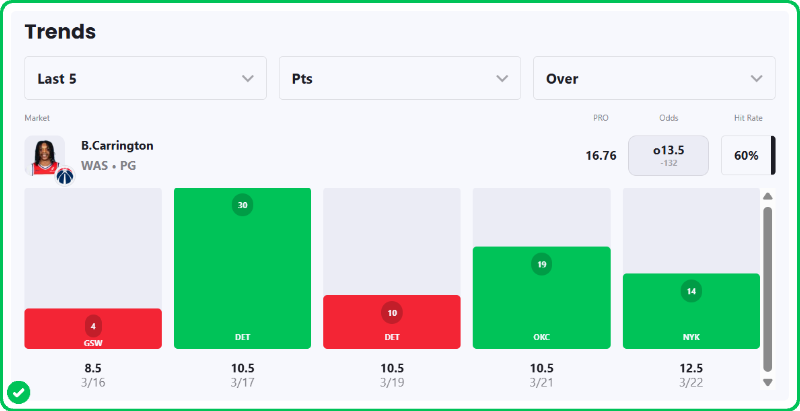Image resolution: width=800 pixels, height=411 pixels.
Task: Click the green checkmark badge
Action: pyautogui.click(x=19, y=392)
